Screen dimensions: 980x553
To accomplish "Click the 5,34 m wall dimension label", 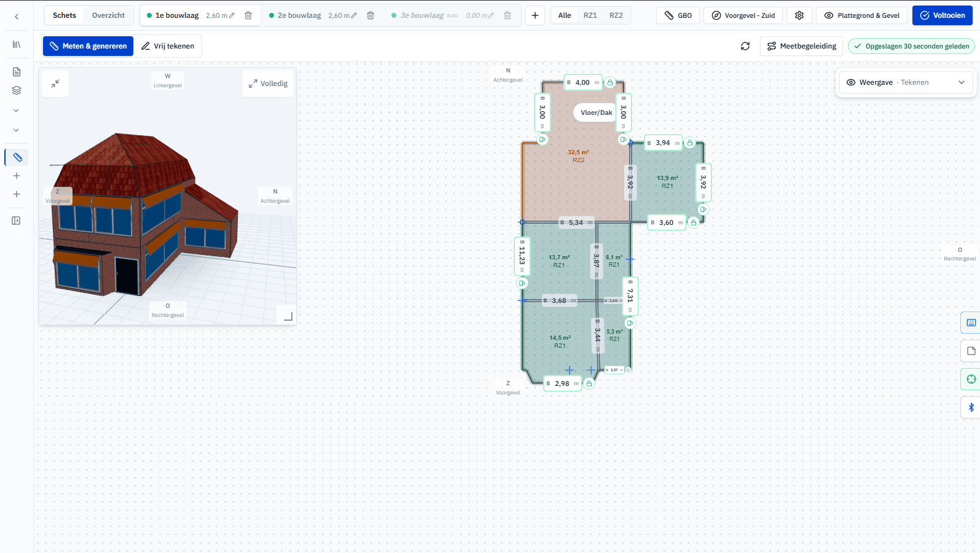I will coord(576,222).
